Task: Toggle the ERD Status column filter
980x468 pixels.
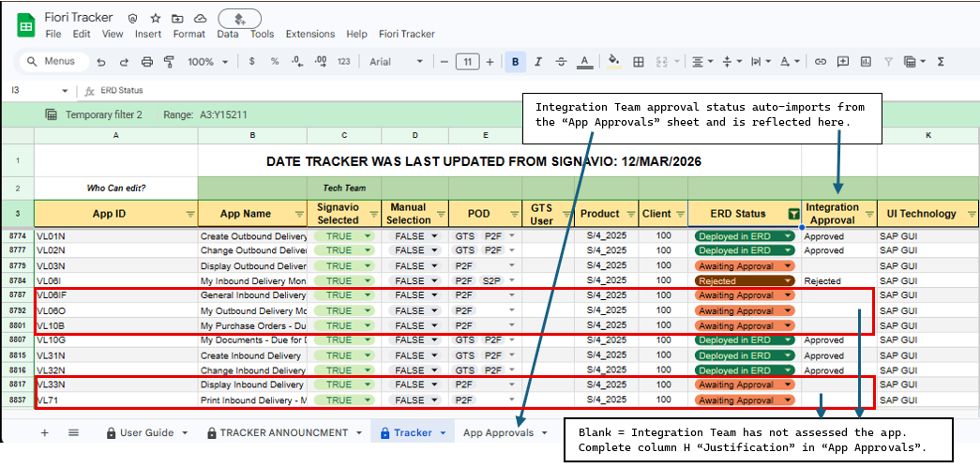Action: pyautogui.click(x=793, y=214)
